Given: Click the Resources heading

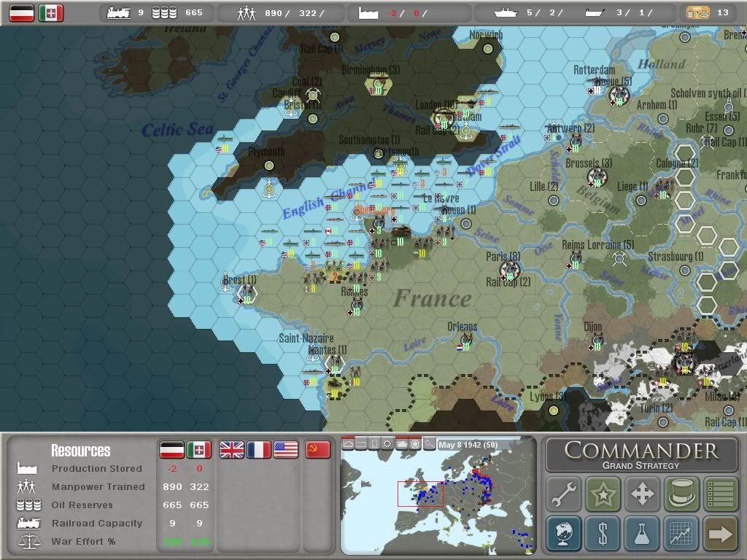Looking at the screenshot, I should [x=80, y=451].
